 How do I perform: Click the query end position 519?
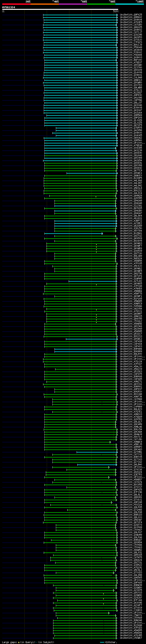[115, 11]
